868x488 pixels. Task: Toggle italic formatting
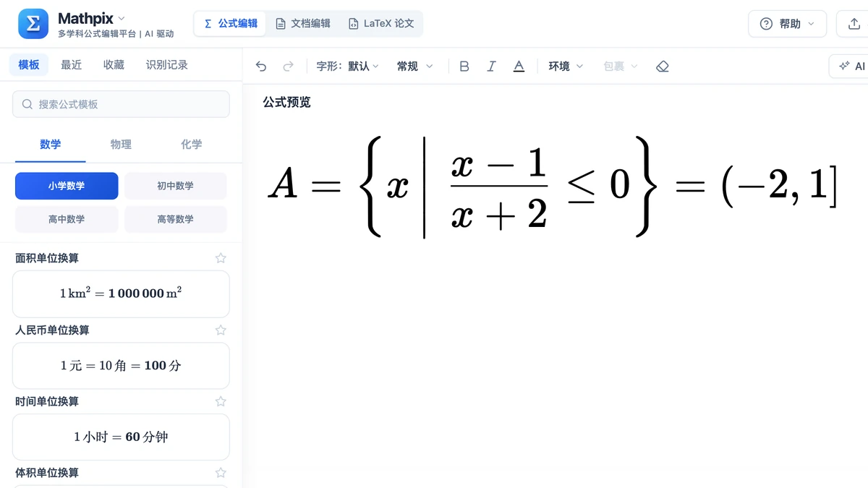click(491, 67)
